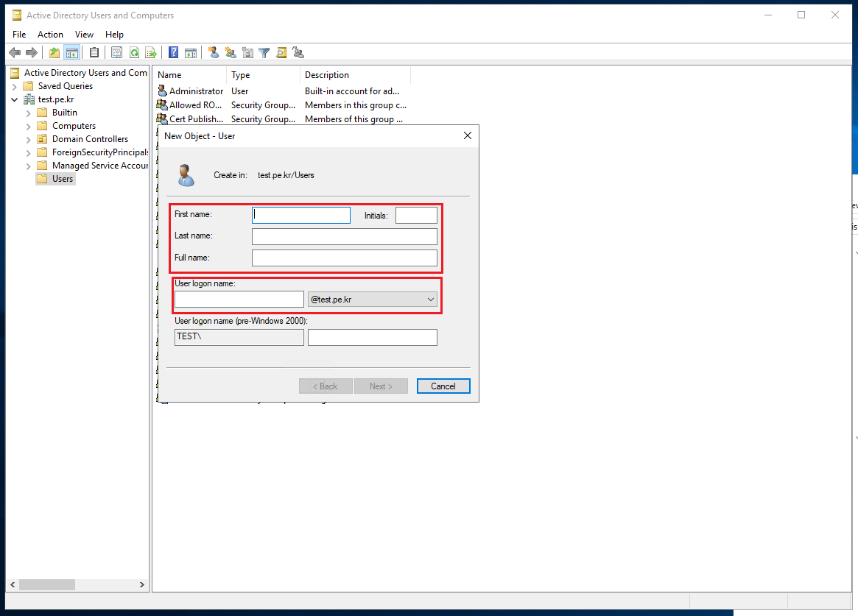Open the Help menu
858x616 pixels.
point(114,35)
